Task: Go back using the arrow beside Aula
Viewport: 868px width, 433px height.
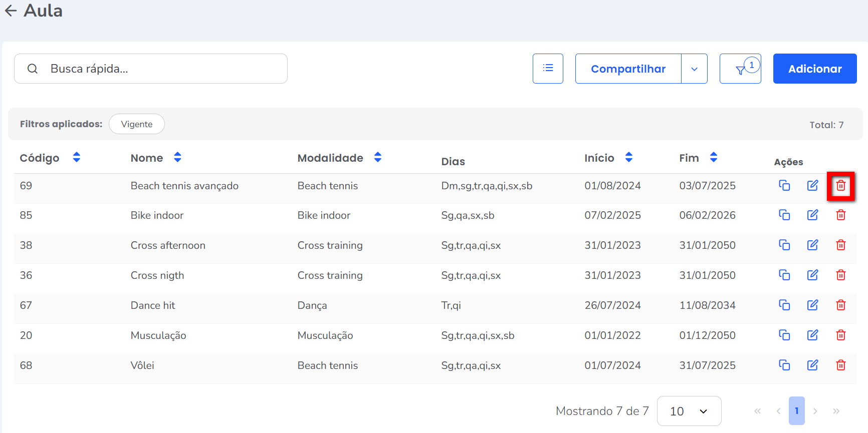Action: [x=11, y=11]
